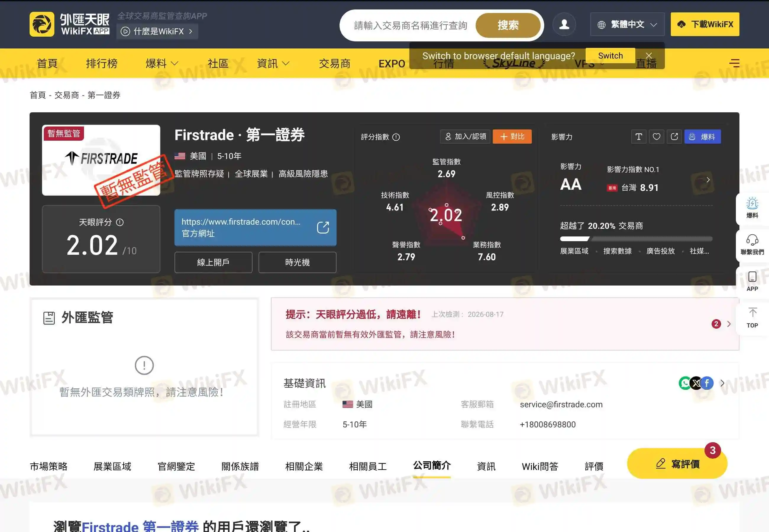The height and width of the screenshot is (532, 769).
Task: Click the 超越了 20.20% progress bar
Action: tap(636, 239)
